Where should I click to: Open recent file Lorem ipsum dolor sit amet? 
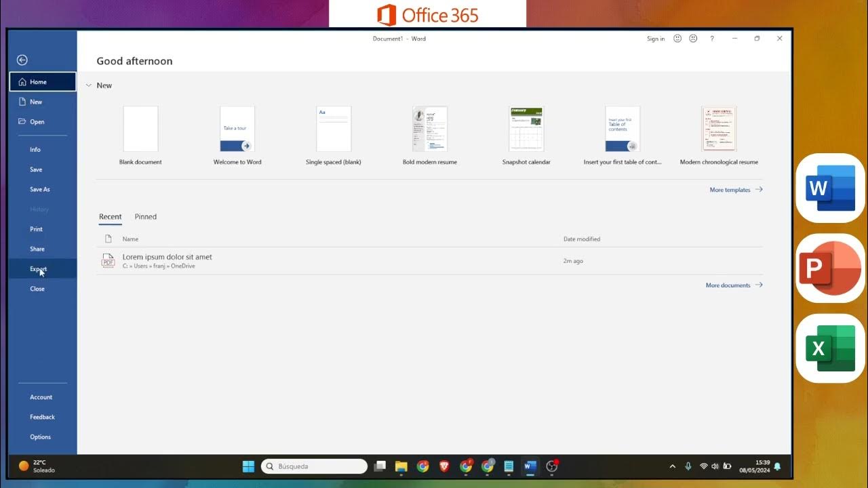point(429,261)
